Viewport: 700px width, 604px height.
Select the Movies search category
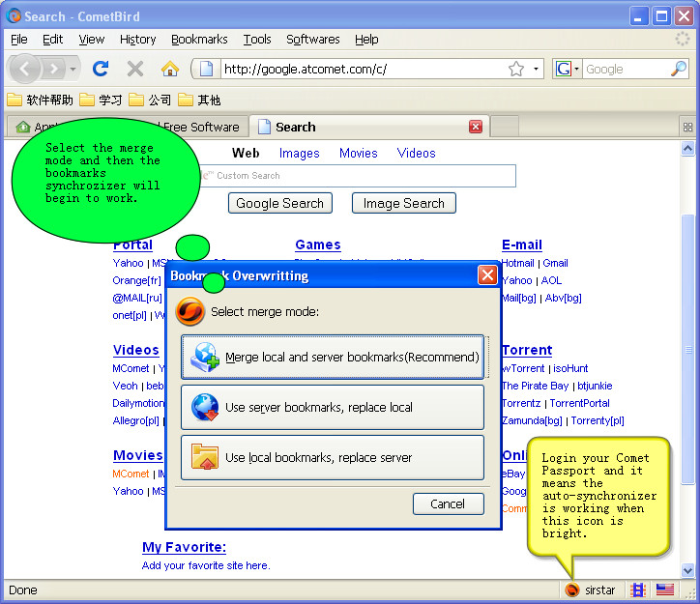pos(358,153)
